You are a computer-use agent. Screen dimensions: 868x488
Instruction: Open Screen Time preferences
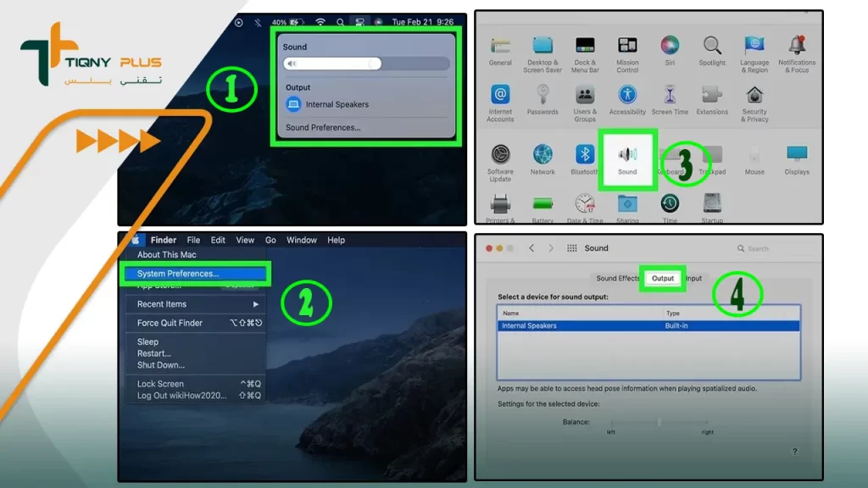(670, 95)
